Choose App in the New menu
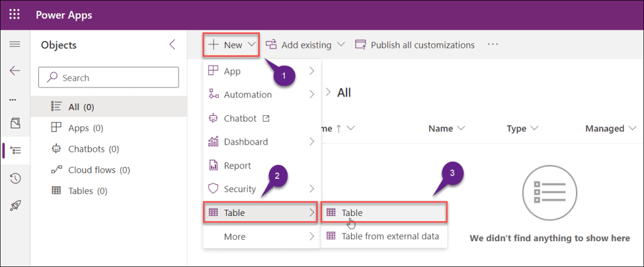The width and height of the screenshot is (644, 267). click(x=262, y=71)
